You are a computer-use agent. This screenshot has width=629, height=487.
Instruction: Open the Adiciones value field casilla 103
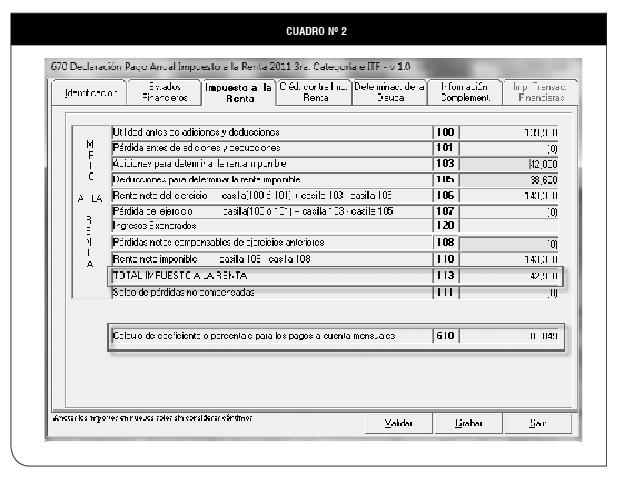509,164
